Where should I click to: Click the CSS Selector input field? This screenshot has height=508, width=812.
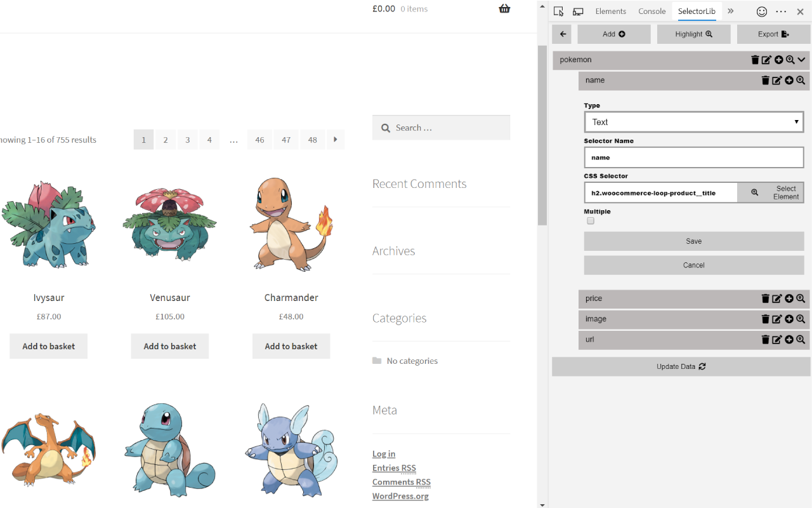661,192
